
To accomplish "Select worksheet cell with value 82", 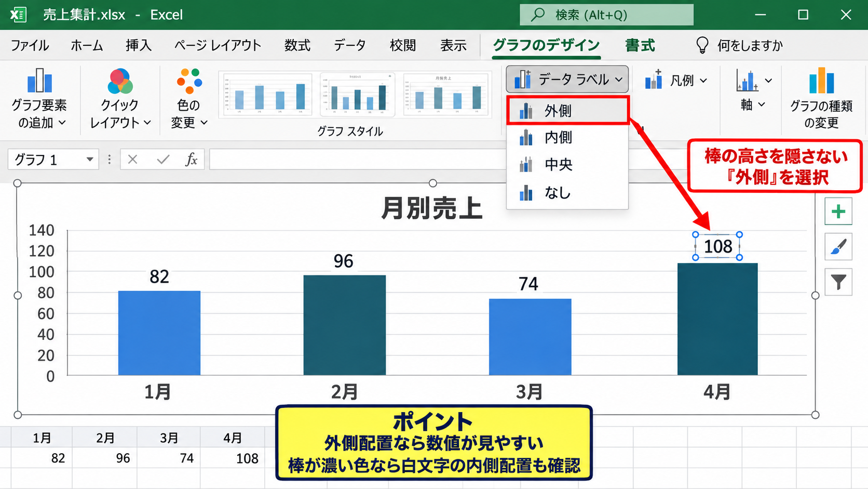I will click(x=42, y=458).
